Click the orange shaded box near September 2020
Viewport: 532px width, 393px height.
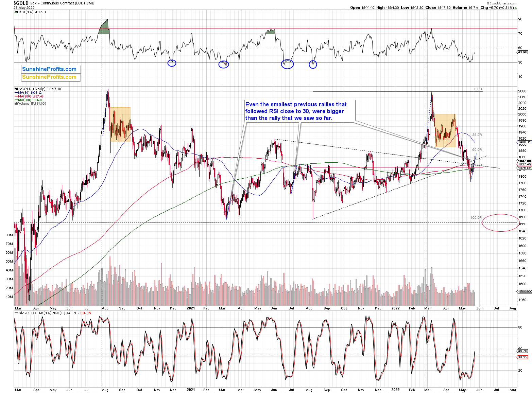click(x=120, y=125)
